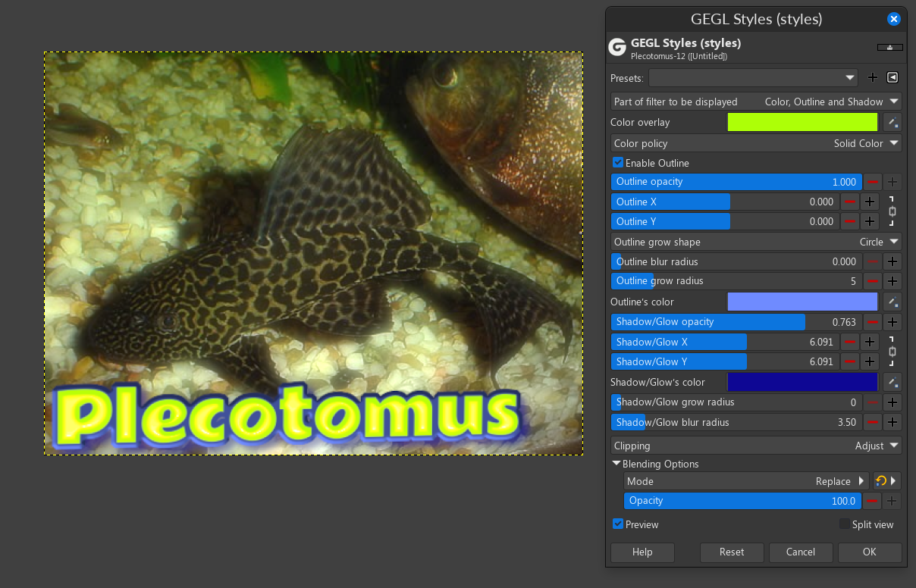Click the dialog tab menu icon
Image resolution: width=916 pixels, height=588 pixels.
[889, 47]
